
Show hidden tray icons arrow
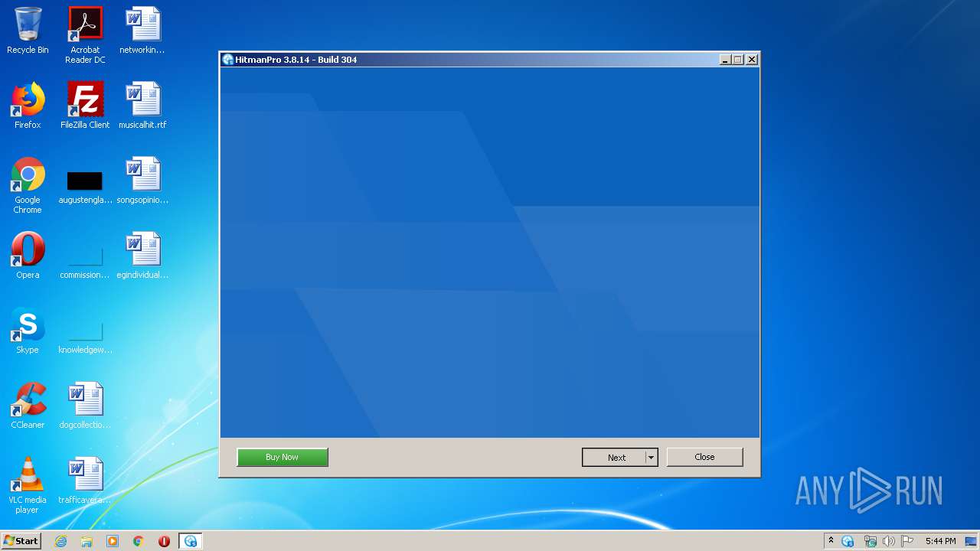tap(831, 541)
